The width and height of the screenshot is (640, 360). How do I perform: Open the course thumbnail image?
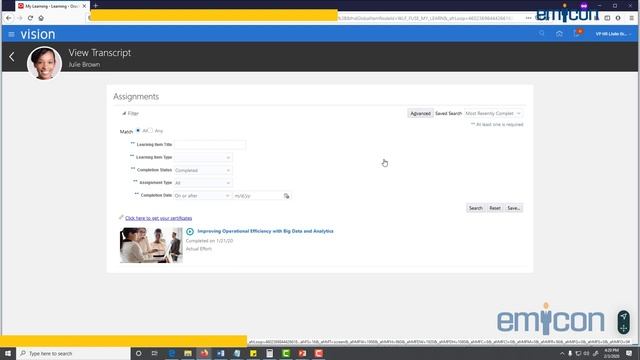click(x=151, y=245)
